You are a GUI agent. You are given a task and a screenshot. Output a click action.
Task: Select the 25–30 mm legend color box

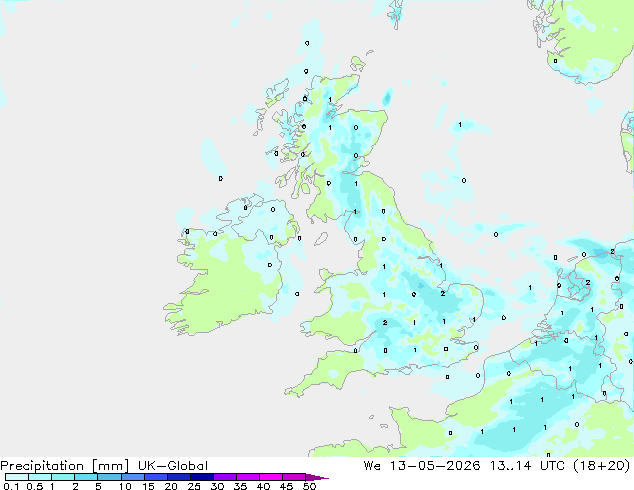[201, 477]
